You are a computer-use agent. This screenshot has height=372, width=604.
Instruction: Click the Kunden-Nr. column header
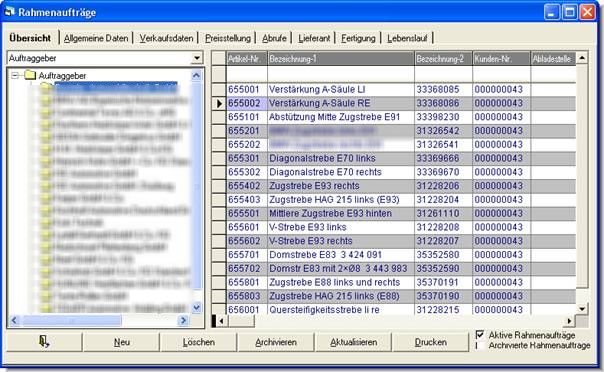[502, 59]
